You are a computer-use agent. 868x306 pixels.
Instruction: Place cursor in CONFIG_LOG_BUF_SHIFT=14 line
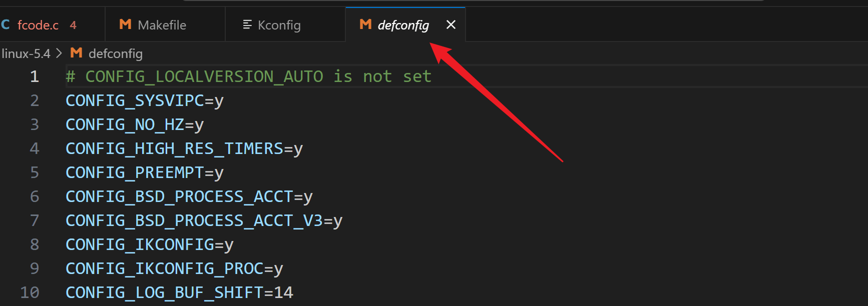[x=179, y=292]
